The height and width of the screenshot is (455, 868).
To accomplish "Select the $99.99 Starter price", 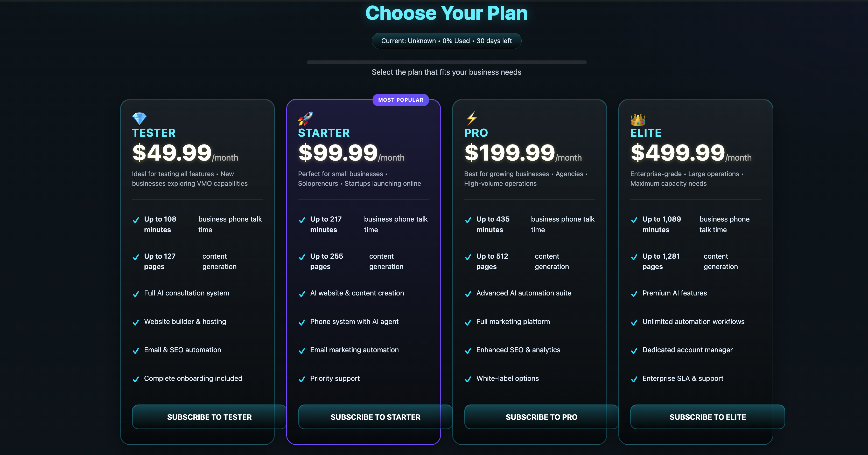I will click(338, 153).
